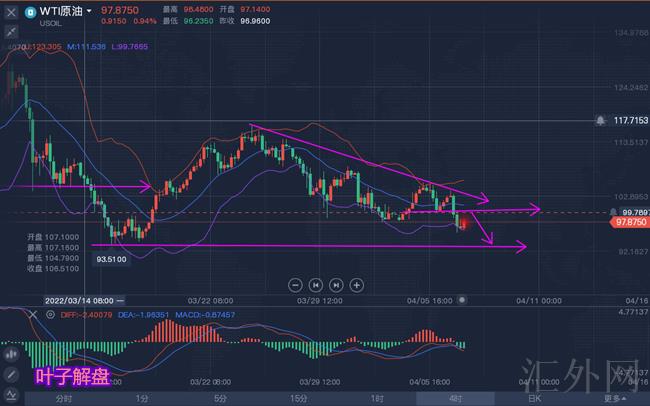Viewport: 650px width, 406px height.
Task: Click the USOIL ticker subtitle
Action: (x=51, y=24)
